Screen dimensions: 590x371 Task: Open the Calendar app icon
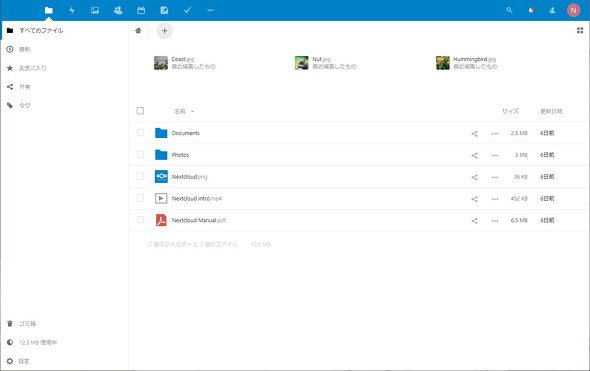[141, 10]
